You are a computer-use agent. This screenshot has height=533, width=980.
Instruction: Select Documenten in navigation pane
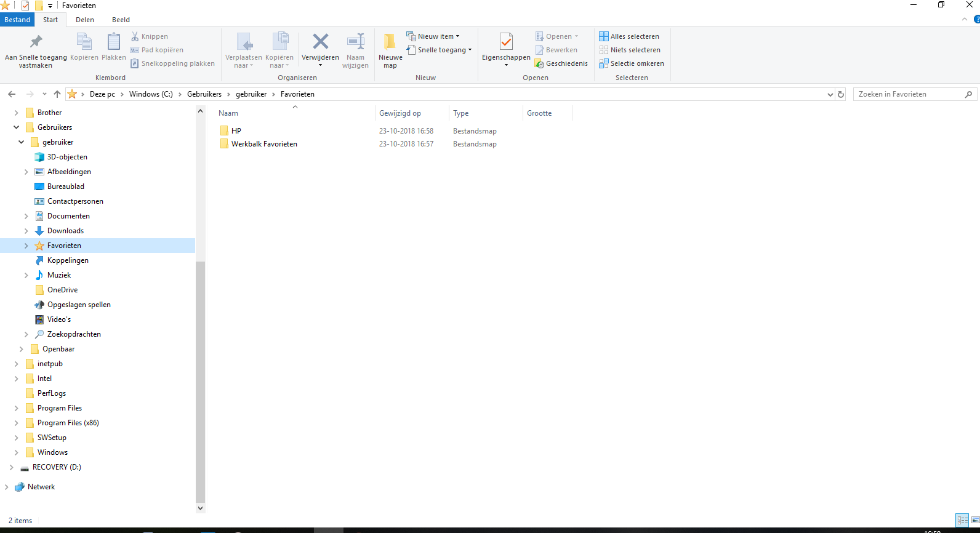coord(68,216)
